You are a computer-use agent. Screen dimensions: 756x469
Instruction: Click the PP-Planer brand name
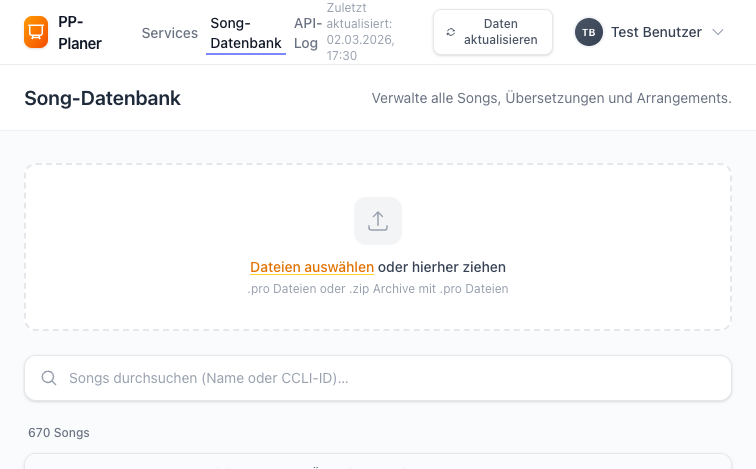click(x=80, y=32)
